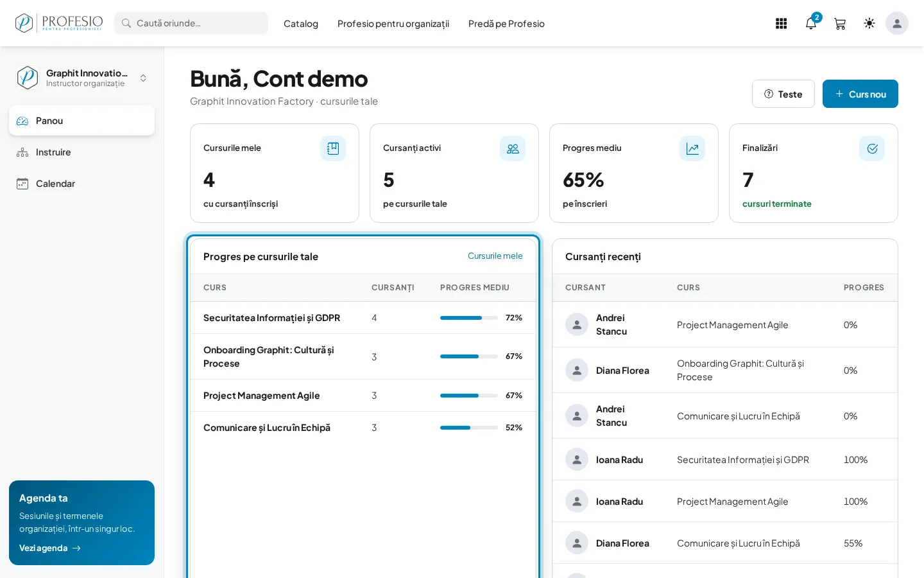Expand the Graphit Innovation organization switcher
Viewport: 924px width, 578px height.
[82, 78]
